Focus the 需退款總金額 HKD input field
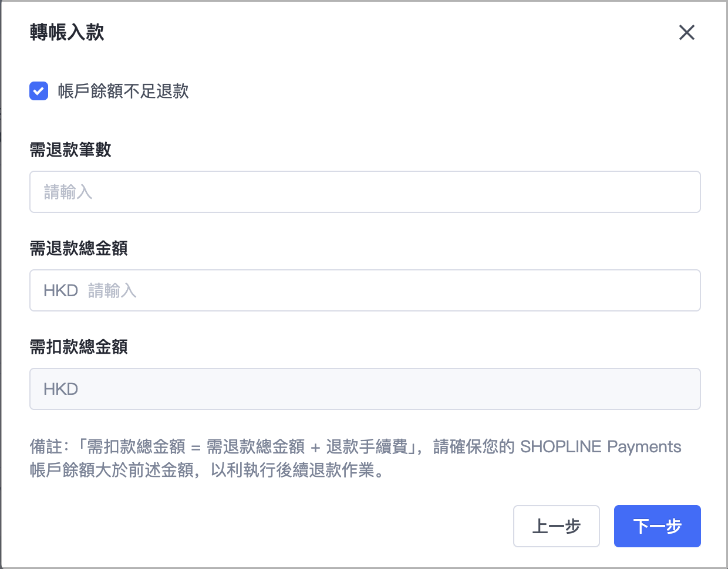The image size is (728, 569). point(365,290)
